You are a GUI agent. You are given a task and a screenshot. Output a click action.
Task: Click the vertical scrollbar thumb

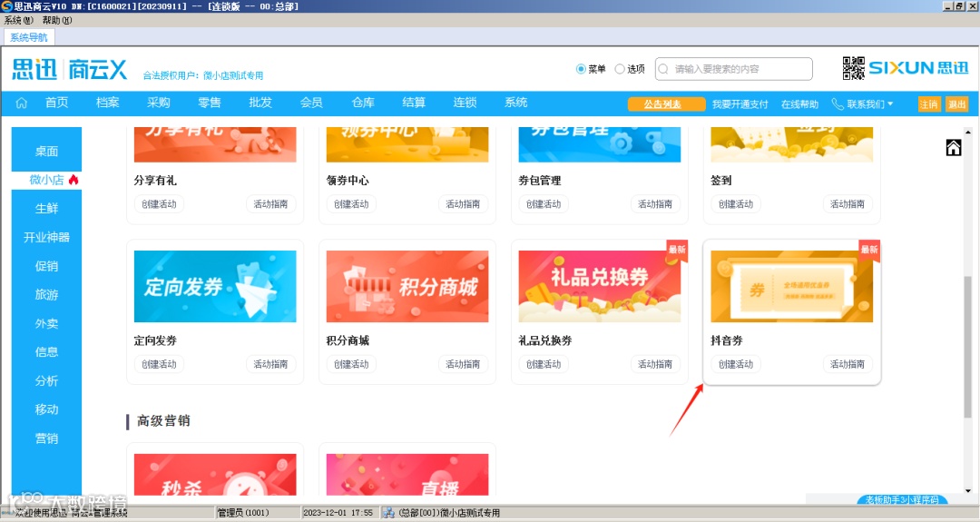click(x=967, y=347)
